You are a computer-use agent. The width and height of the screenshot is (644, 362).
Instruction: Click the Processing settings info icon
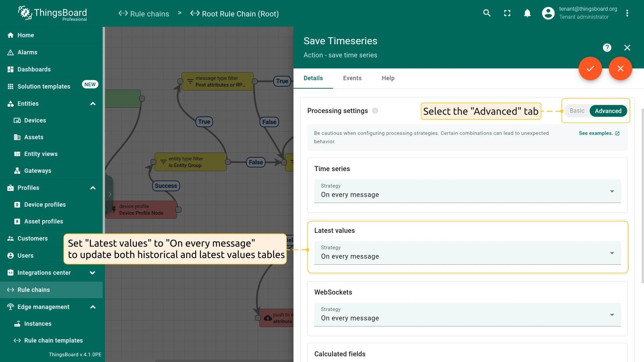[375, 111]
